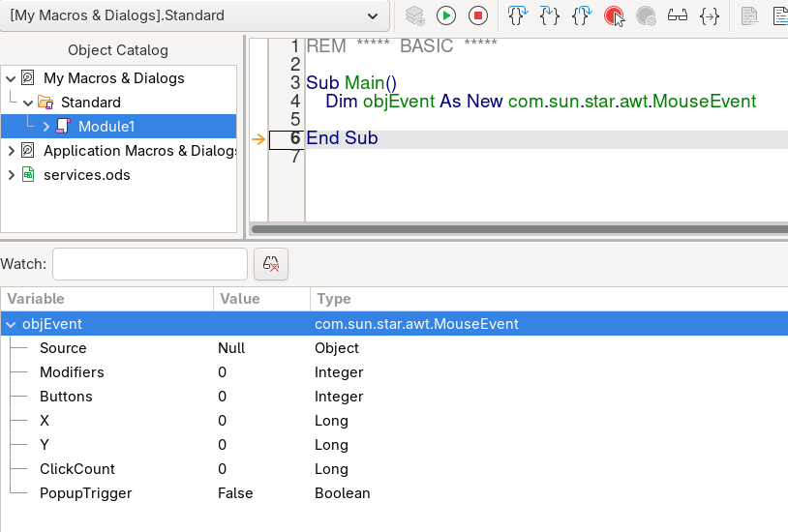Enable Watch with the glasses toolbar icon
The width and height of the screenshot is (788, 532).
pyautogui.click(x=677, y=16)
